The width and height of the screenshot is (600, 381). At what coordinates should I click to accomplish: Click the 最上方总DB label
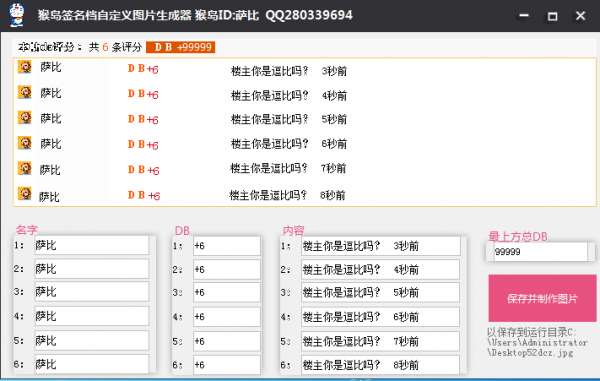518,236
